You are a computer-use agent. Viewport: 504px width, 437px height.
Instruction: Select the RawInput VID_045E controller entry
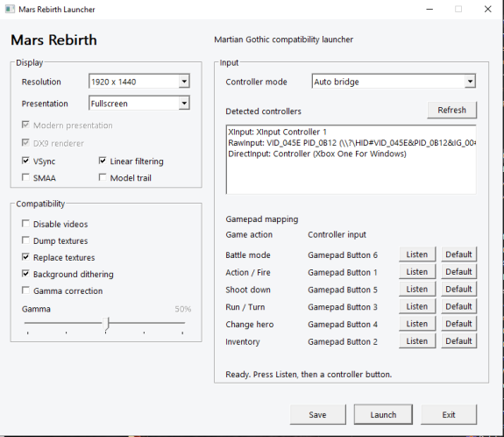tap(351, 143)
